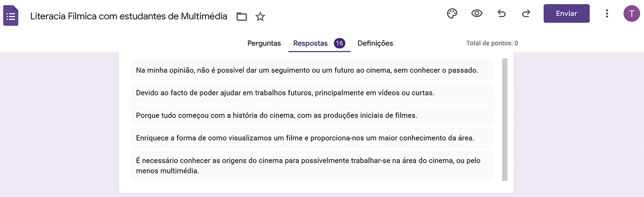The height and width of the screenshot is (197, 644).
Task: Click the response "É necessário conhecer as origens"
Action: point(308,166)
